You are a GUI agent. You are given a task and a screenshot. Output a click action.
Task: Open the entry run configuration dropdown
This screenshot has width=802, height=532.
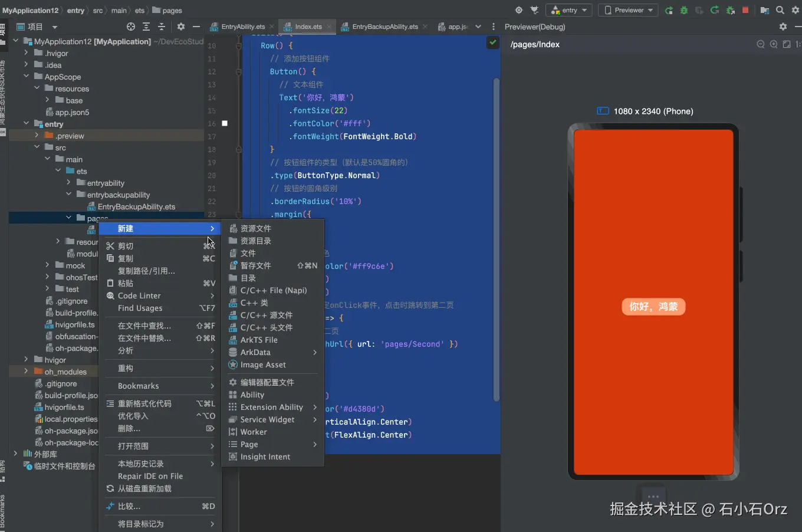570,10
